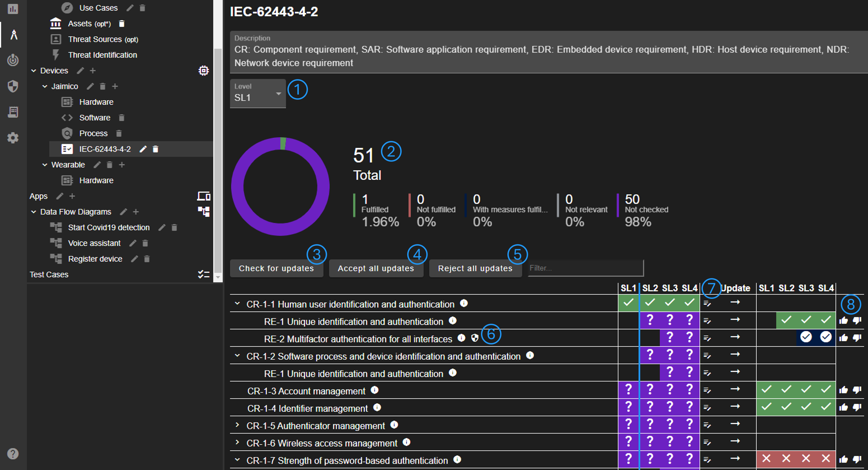
Task: Add a new app with the plus next to Apps
Action: 72,196
